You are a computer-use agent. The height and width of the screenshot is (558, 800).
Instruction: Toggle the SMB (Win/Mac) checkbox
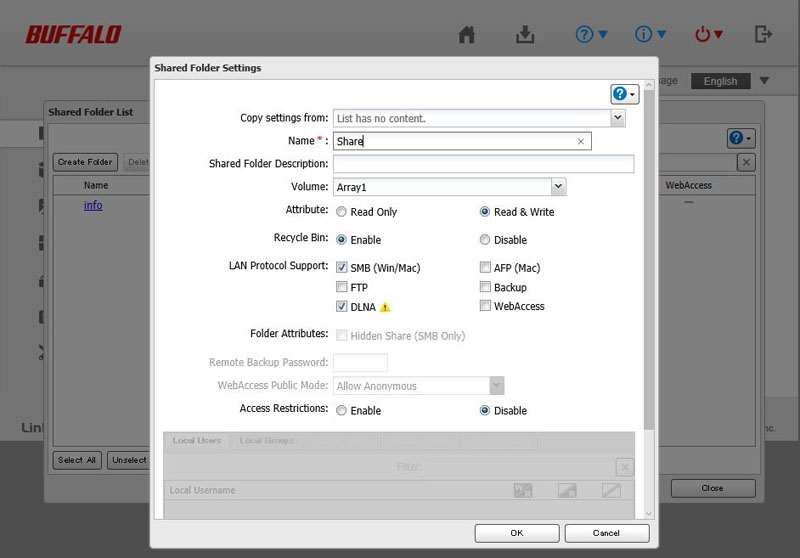point(341,267)
